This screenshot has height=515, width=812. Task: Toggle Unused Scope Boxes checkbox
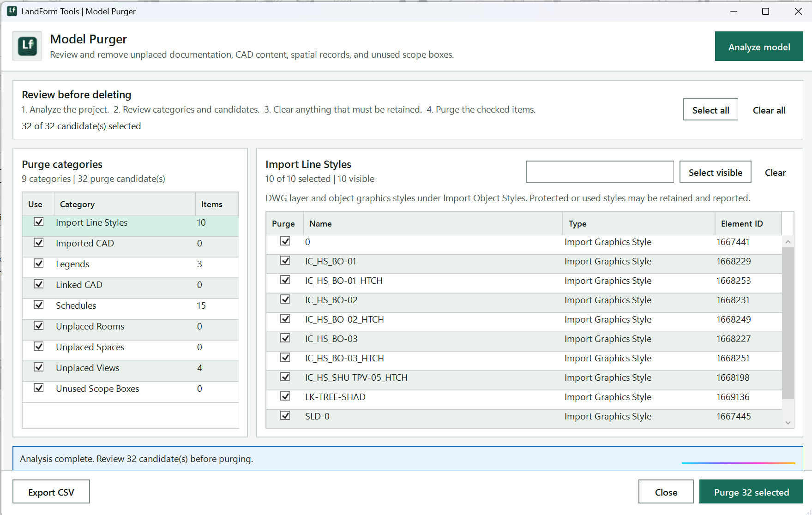(x=39, y=388)
